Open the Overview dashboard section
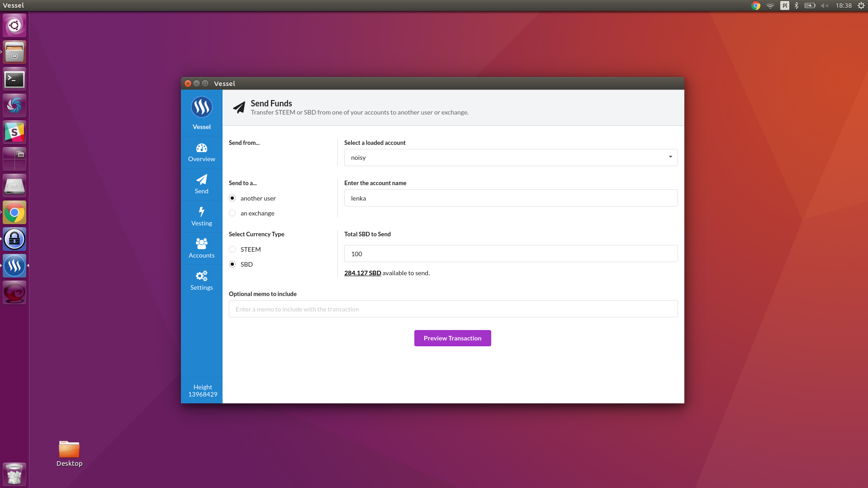Screen dimensions: 868x488 pos(202,153)
